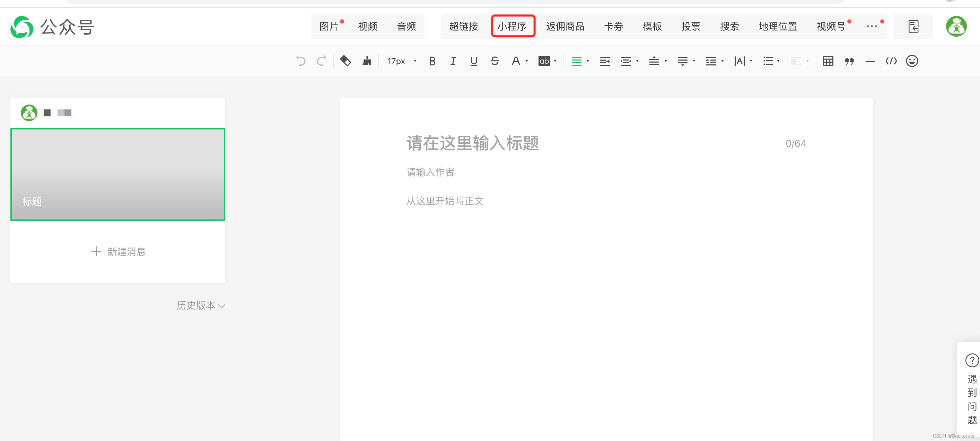980x441 pixels.
Task: Insert 地理位置
Action: 778,26
